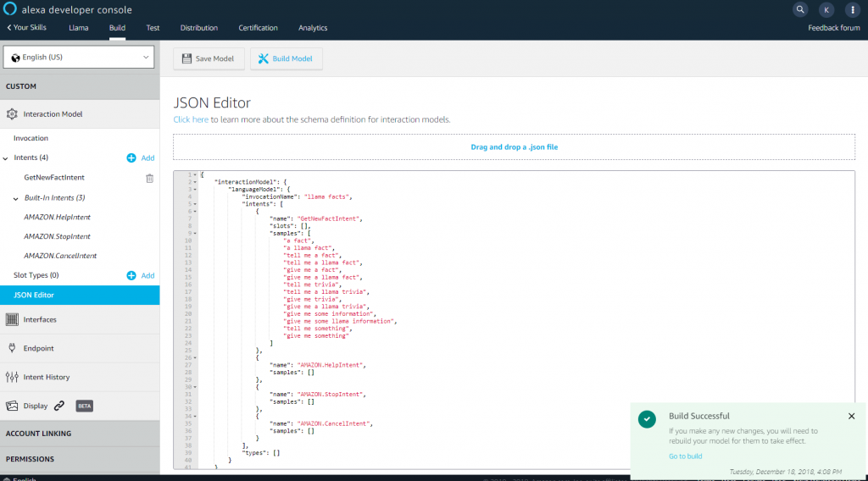Fold the HelpIntent object at line 26
This screenshot has height=481, width=868.
pos(195,357)
